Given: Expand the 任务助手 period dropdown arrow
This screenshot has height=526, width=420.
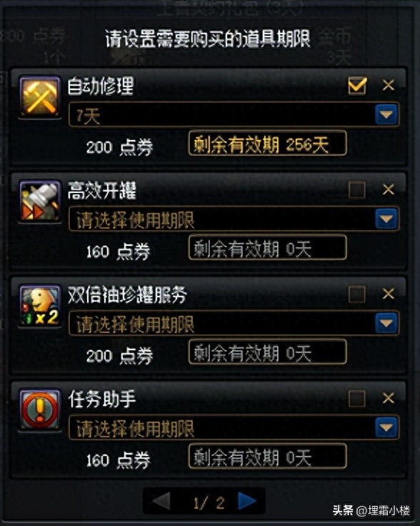Looking at the screenshot, I should point(386,427).
